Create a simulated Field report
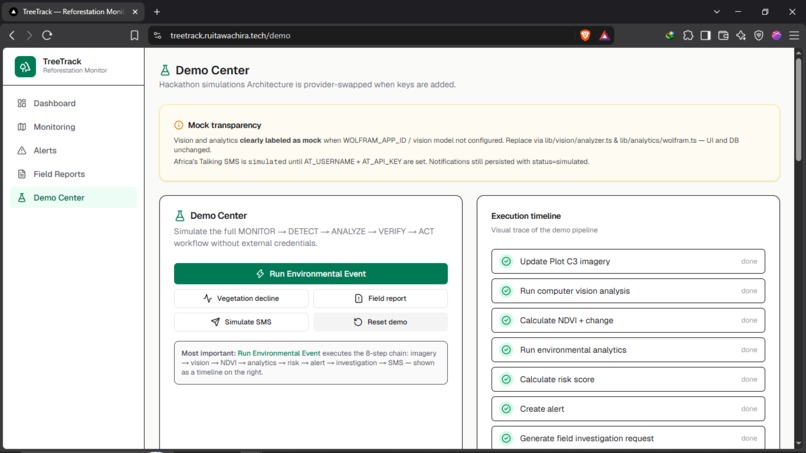This screenshot has width=806, height=453. coord(380,298)
